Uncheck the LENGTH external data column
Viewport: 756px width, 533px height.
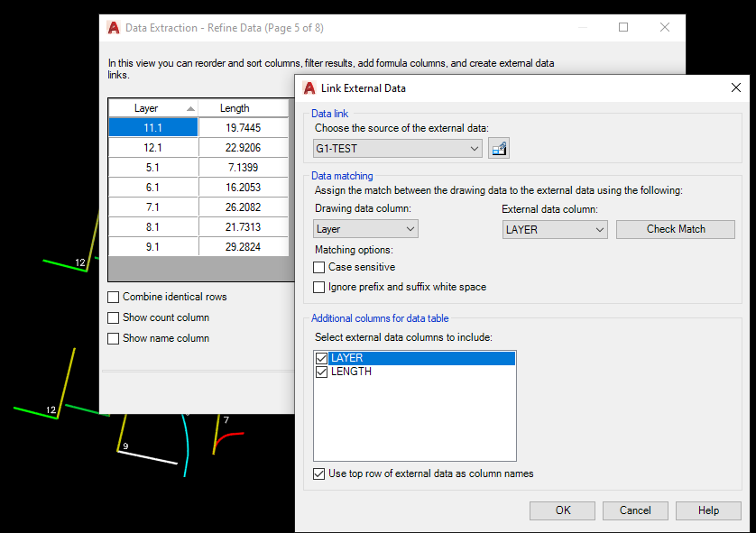322,371
